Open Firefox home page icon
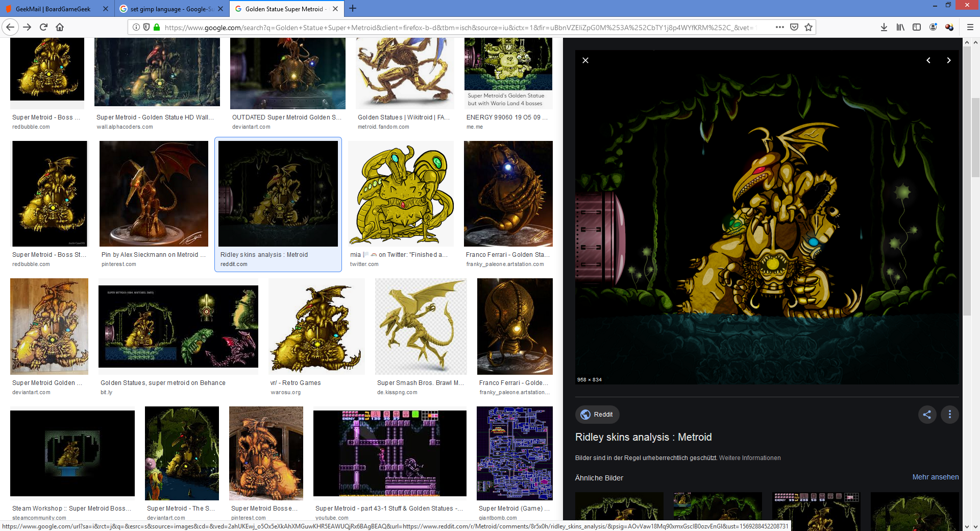Image resolution: width=980 pixels, height=531 pixels. point(60,27)
